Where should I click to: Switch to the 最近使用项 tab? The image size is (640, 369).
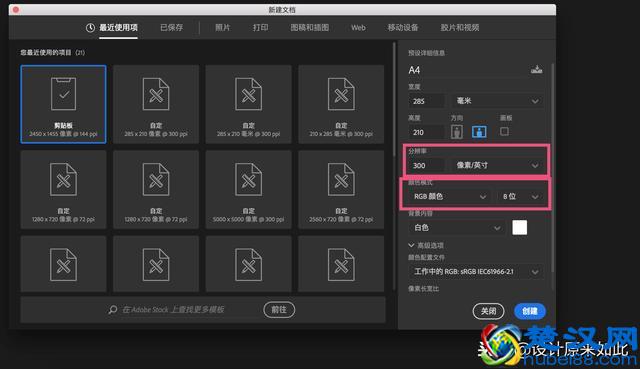click(118, 28)
